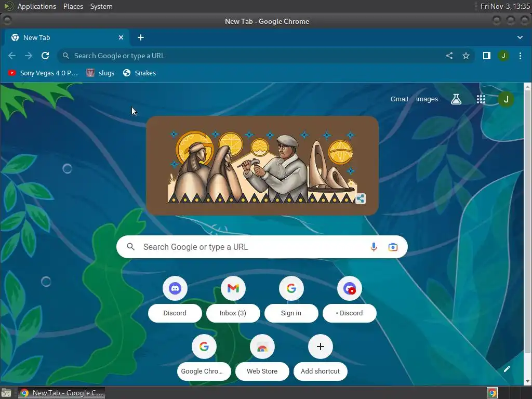Open the side panel icon in the toolbar
Image resolution: width=532 pixels, height=399 pixels.
(486, 56)
